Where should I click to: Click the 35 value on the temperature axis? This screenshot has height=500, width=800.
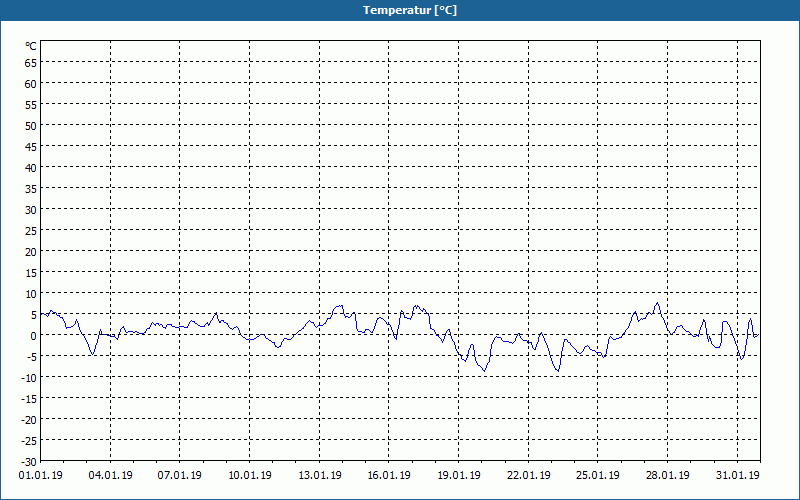(31, 189)
